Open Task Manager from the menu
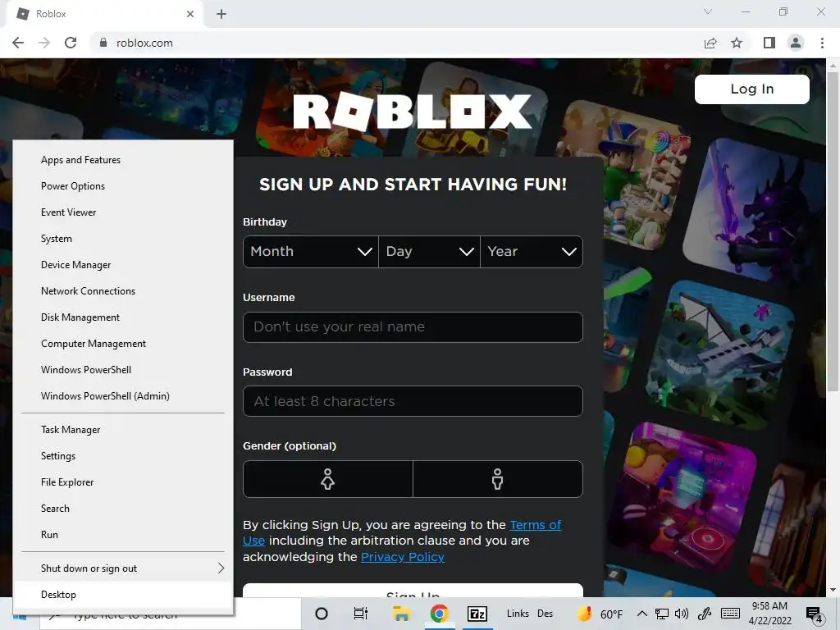The width and height of the screenshot is (840, 630). (x=123, y=430)
